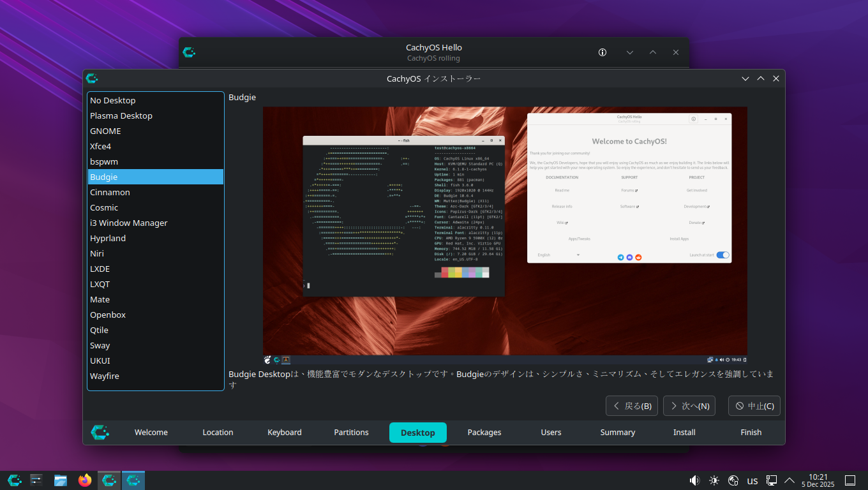
Task: Select Plasma Desktop in the desktop list
Action: coord(121,115)
